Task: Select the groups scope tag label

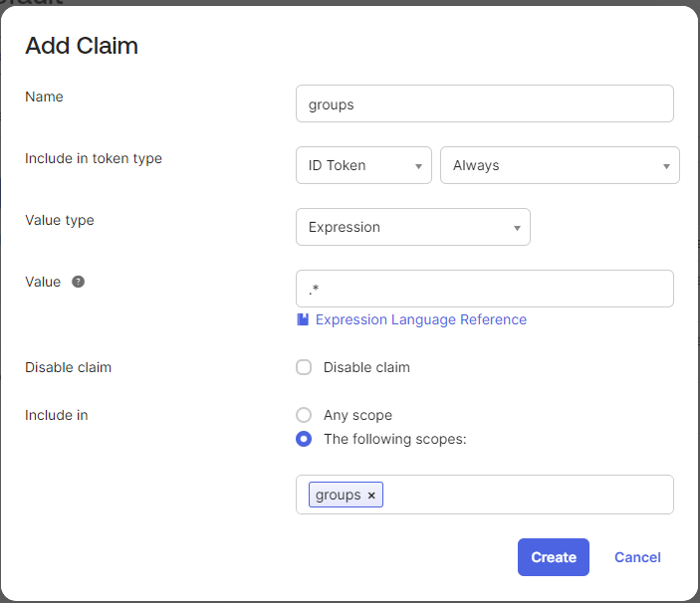Action: coord(338,496)
